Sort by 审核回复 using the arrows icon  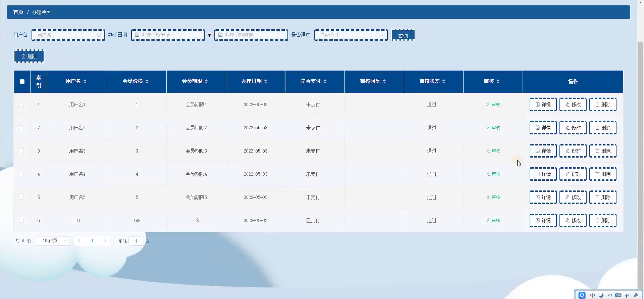tap(384, 81)
